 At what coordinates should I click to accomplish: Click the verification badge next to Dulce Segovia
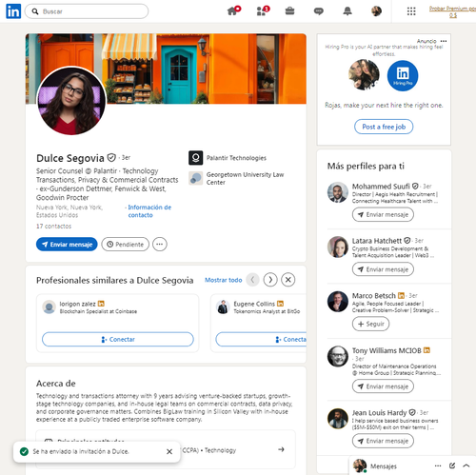point(111,157)
